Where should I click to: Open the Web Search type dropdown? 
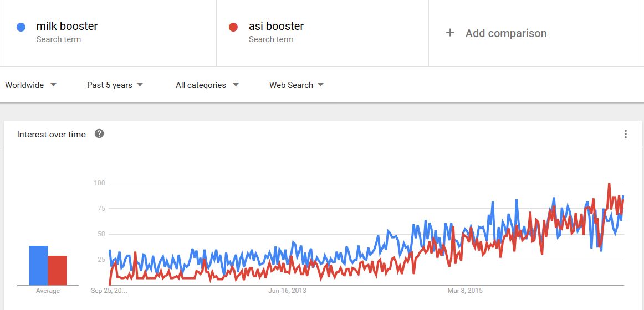(x=297, y=85)
